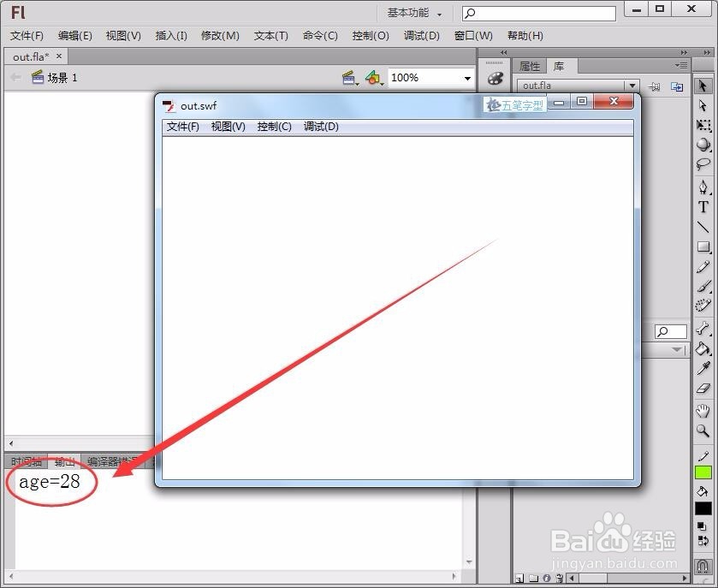The height and width of the screenshot is (588, 718).
Task: Click the back arrow beside 场景 1
Action: 15,77
